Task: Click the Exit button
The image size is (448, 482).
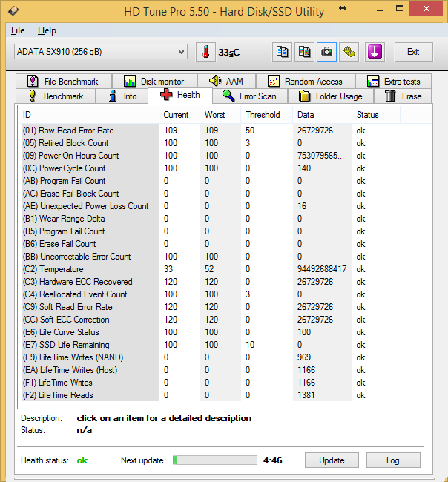Action: point(414,52)
